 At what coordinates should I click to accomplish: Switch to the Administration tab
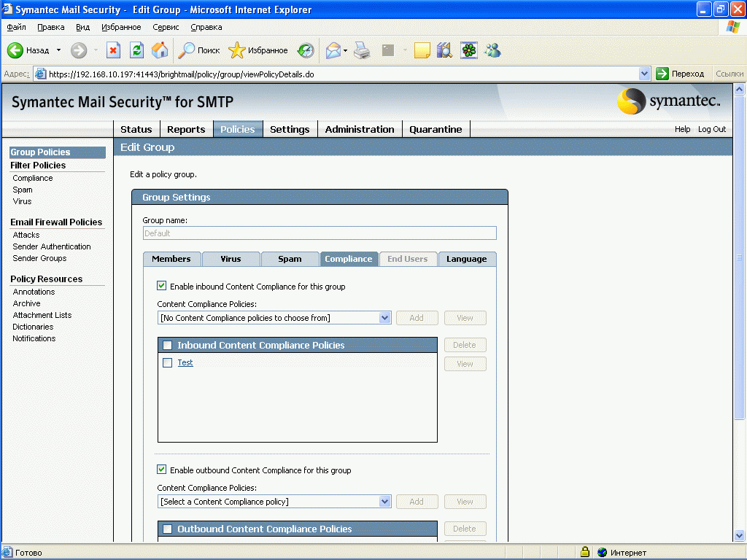360,129
